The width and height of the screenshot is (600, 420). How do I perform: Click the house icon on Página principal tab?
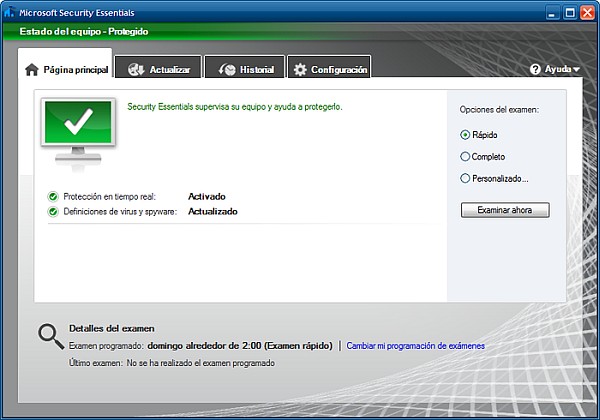(32, 70)
